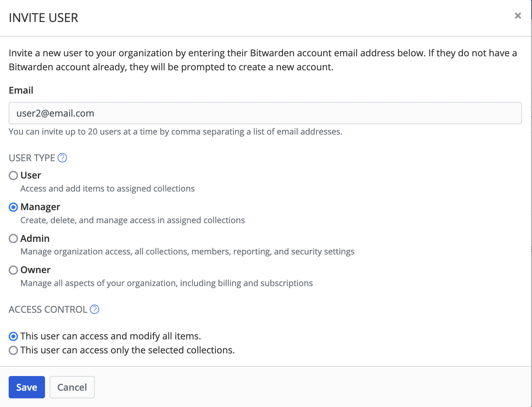The image size is (532, 407).
Task: Click the Email field label
Action: pos(21,90)
